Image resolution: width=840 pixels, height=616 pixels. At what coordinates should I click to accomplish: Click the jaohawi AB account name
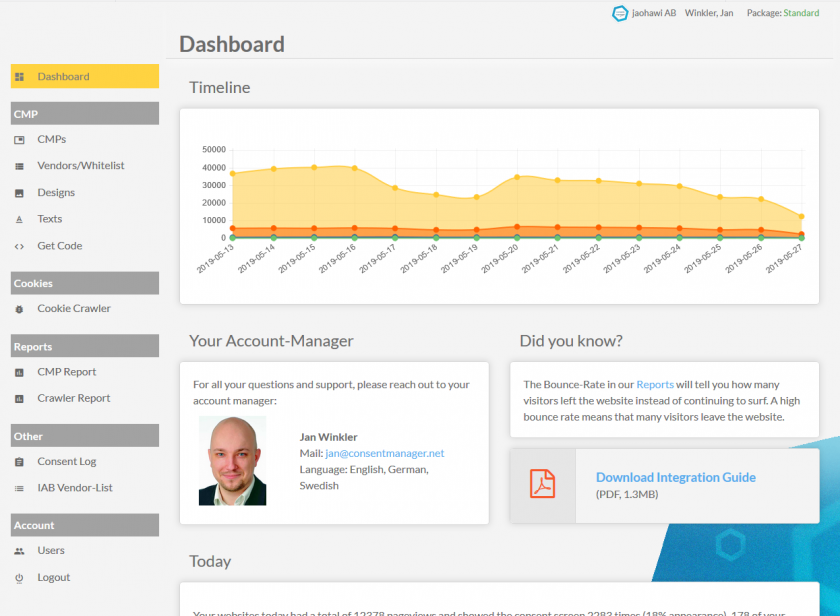coord(654,13)
